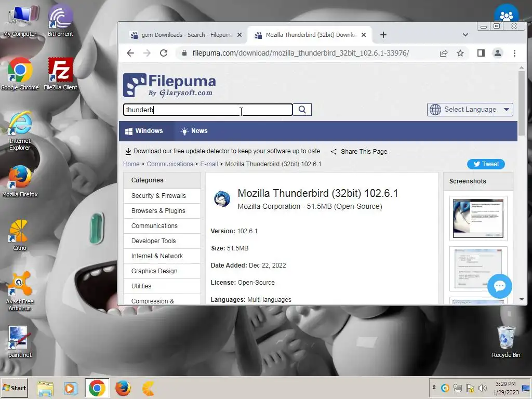Image resolution: width=532 pixels, height=399 pixels.
Task: Open FileZilla Client desktop shortcut
Action: 60,74
